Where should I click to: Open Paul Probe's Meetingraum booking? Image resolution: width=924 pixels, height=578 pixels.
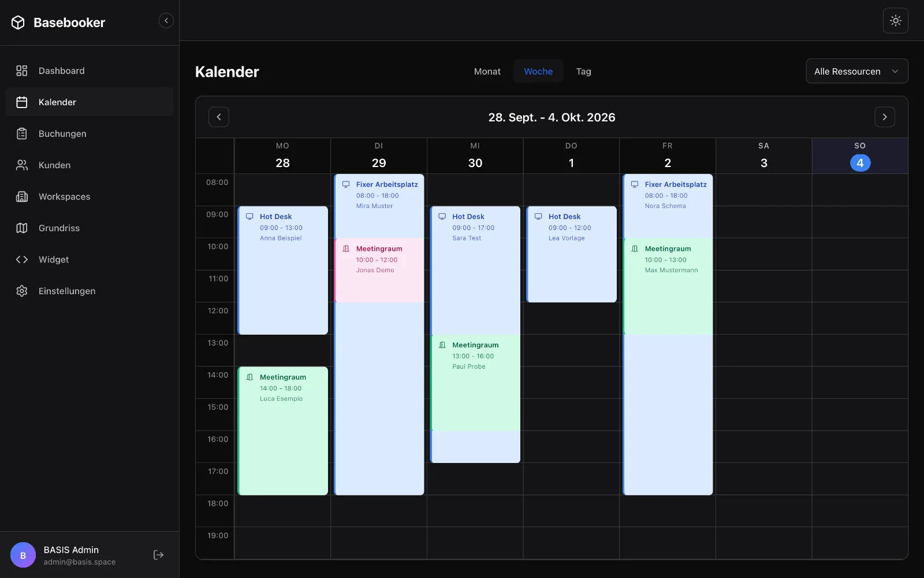[475, 383]
